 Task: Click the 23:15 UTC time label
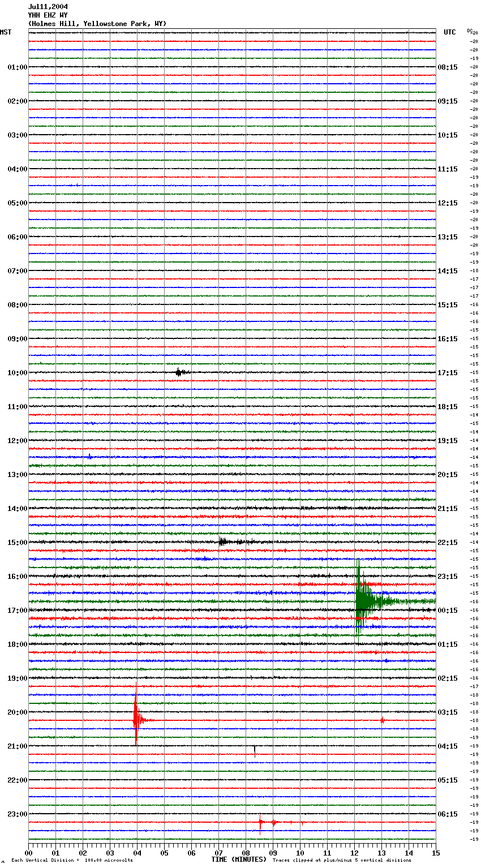coord(448,577)
